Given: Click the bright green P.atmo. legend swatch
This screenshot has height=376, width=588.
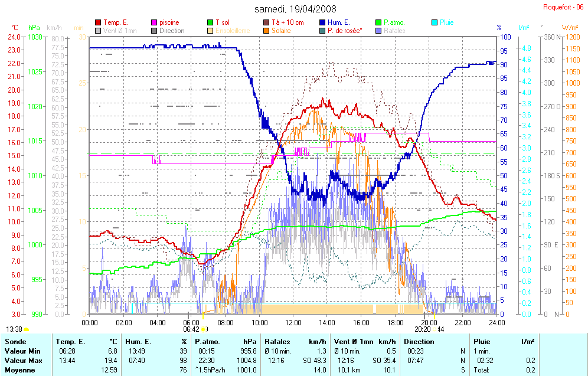Looking at the screenshot, I should tap(378, 22).
